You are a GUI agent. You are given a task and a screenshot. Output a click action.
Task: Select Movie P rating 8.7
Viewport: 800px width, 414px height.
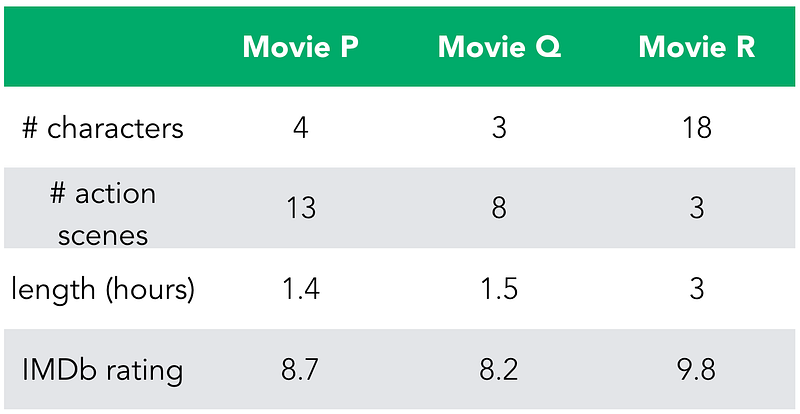(x=301, y=370)
